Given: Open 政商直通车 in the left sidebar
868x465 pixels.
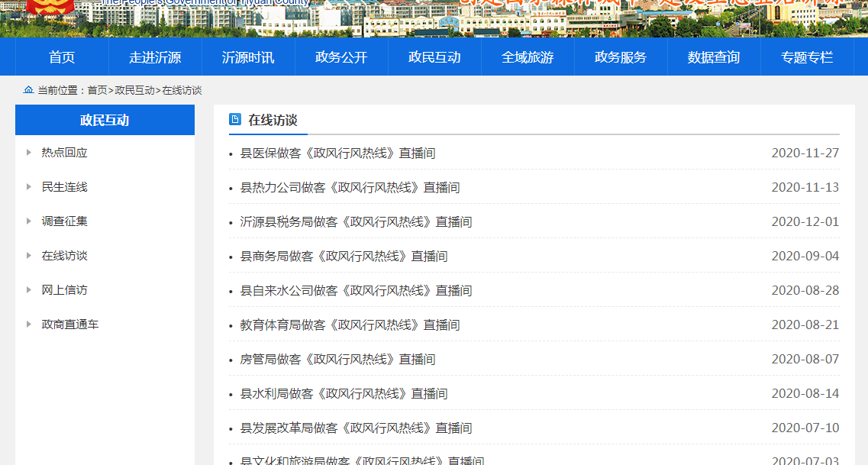Looking at the screenshot, I should pos(70,325).
